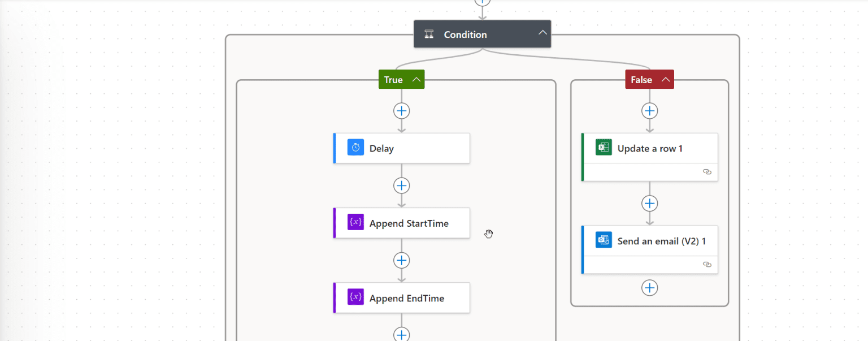Insert a step above Update a row 1
The width and height of the screenshot is (868, 341).
649,111
